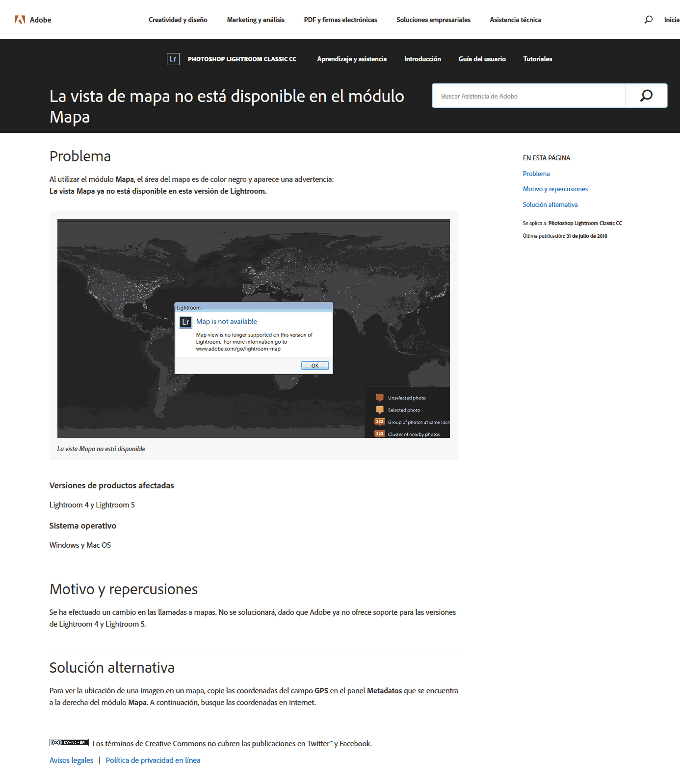The width and height of the screenshot is (680, 784).
Task: Open the header search magnifier icon
Action: click(x=648, y=20)
